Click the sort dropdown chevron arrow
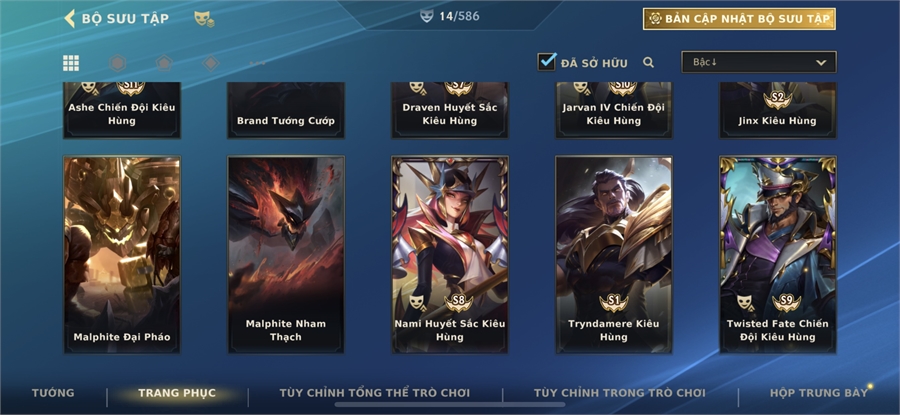This screenshot has height=415, width=900. coord(821,63)
